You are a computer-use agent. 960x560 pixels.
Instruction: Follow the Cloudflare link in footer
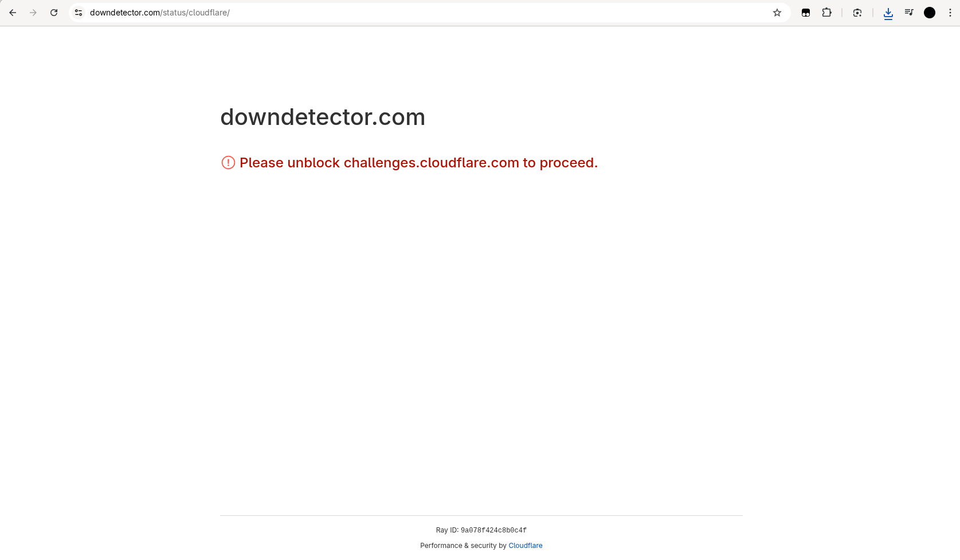(526, 546)
